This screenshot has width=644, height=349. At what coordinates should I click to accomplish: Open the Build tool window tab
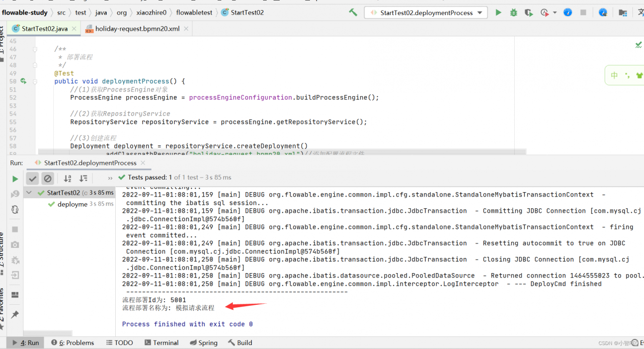pyautogui.click(x=240, y=342)
